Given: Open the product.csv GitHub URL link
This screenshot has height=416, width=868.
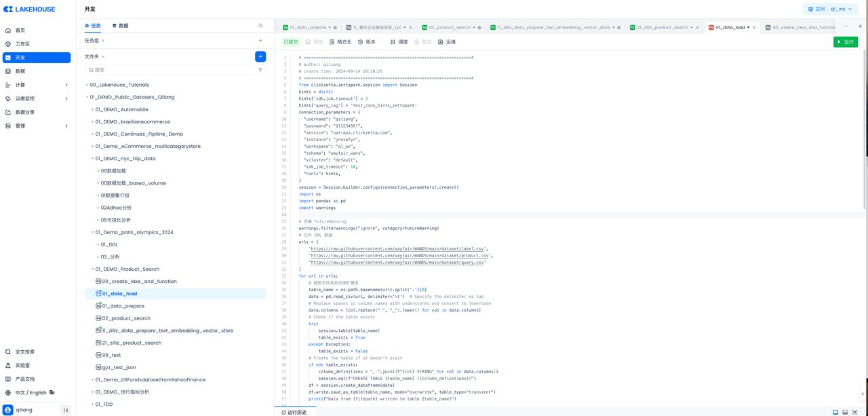Looking at the screenshot, I should point(399,256).
